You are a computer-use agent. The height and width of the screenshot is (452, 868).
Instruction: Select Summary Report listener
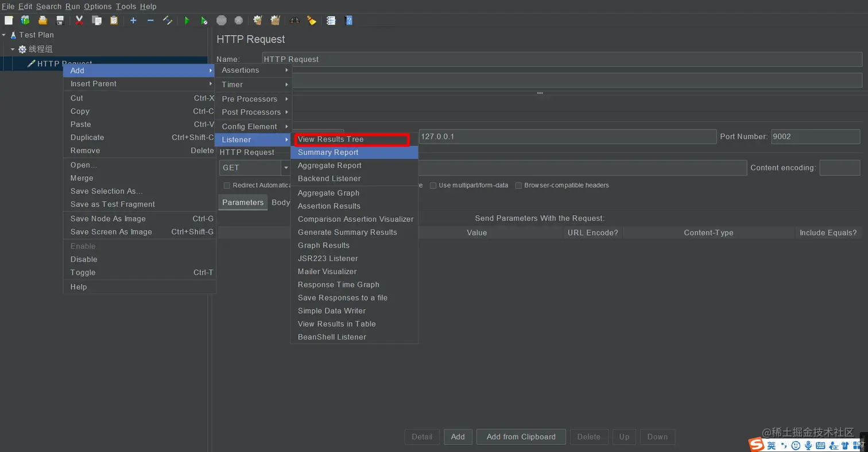click(x=354, y=153)
